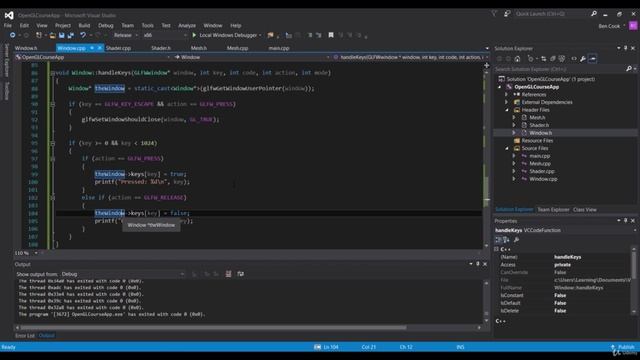
Task: Toggle the Preview Selected Items button
Action: (592, 59)
